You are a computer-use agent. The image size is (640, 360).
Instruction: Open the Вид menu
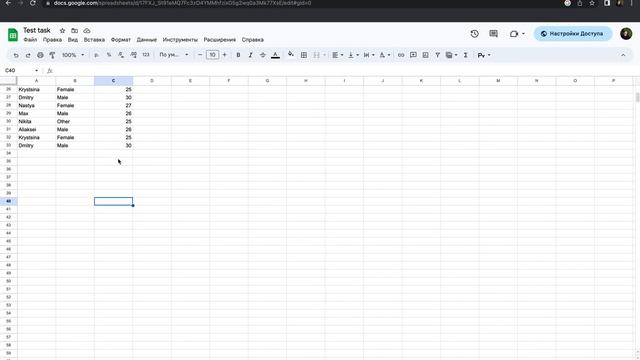pyautogui.click(x=73, y=40)
